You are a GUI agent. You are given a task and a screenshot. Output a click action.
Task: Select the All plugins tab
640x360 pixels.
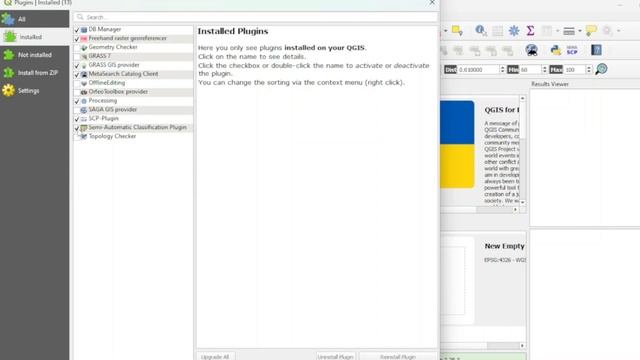pyautogui.click(x=35, y=19)
